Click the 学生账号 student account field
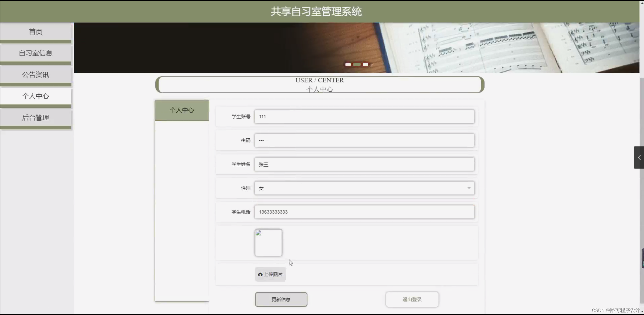The height and width of the screenshot is (315, 644). click(364, 116)
